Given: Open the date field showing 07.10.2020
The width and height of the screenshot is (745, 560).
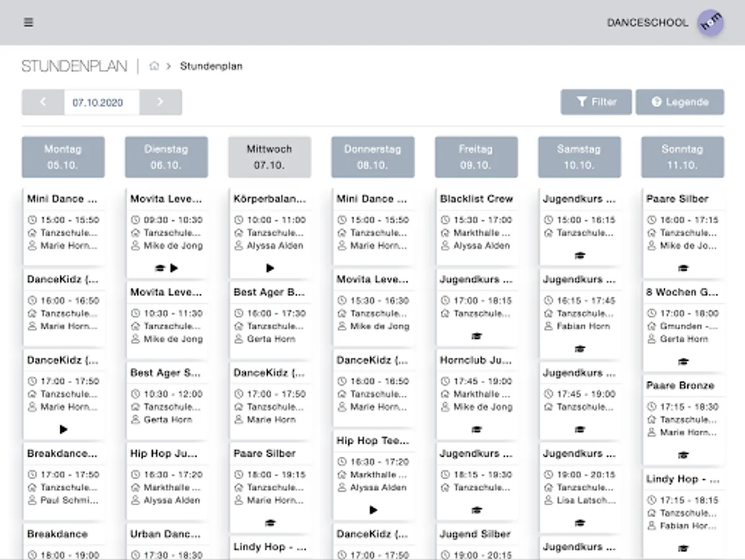Looking at the screenshot, I should [x=101, y=101].
